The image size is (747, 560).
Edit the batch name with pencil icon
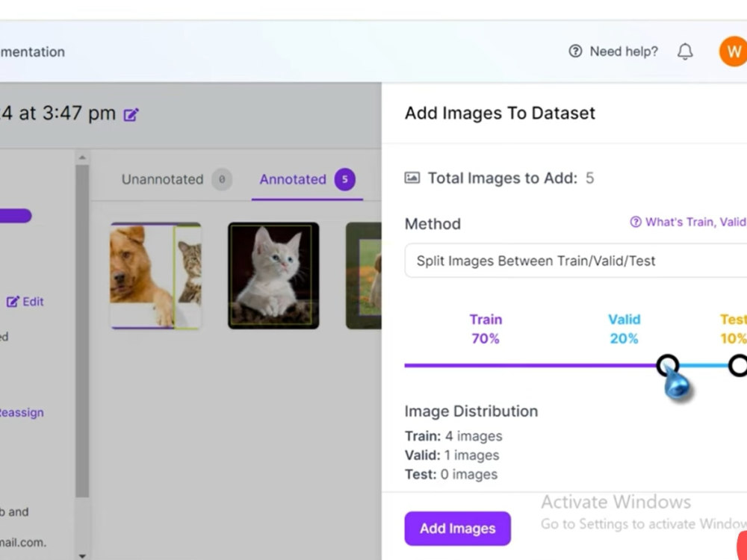click(131, 115)
